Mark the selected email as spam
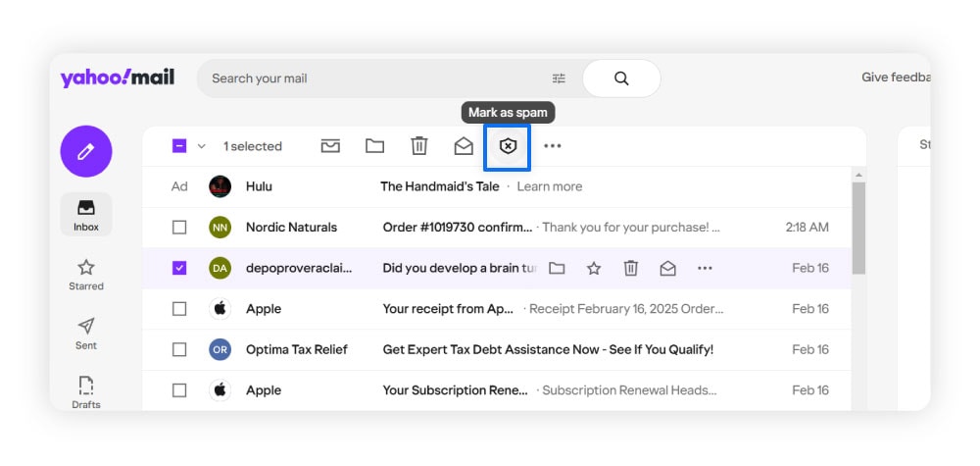980x466 pixels. [508, 146]
